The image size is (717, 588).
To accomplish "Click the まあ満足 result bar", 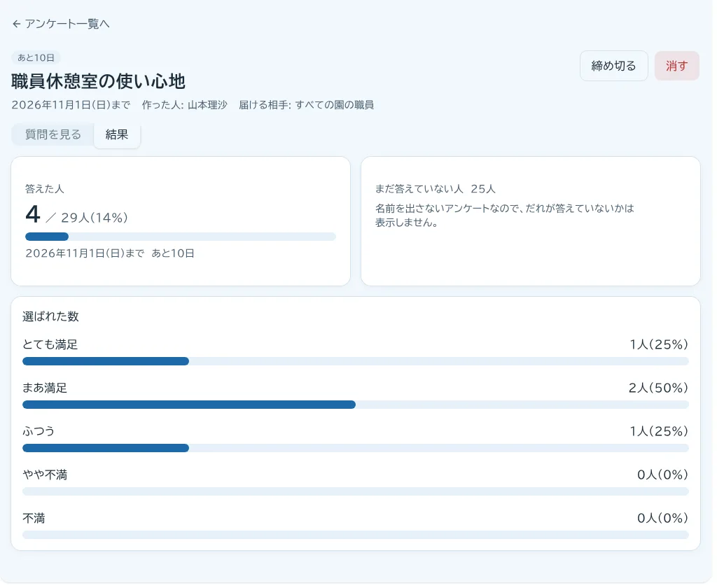I will [x=355, y=405].
